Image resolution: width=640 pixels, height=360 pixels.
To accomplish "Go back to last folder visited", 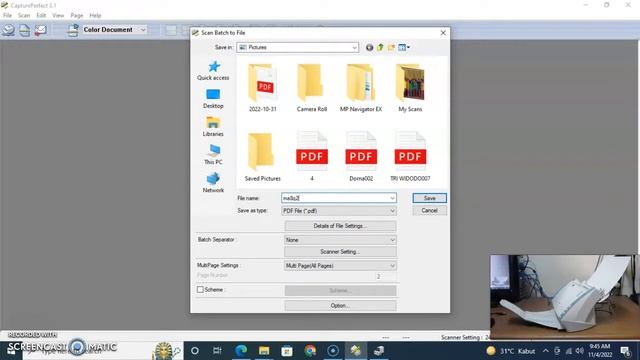I will click(x=369, y=47).
